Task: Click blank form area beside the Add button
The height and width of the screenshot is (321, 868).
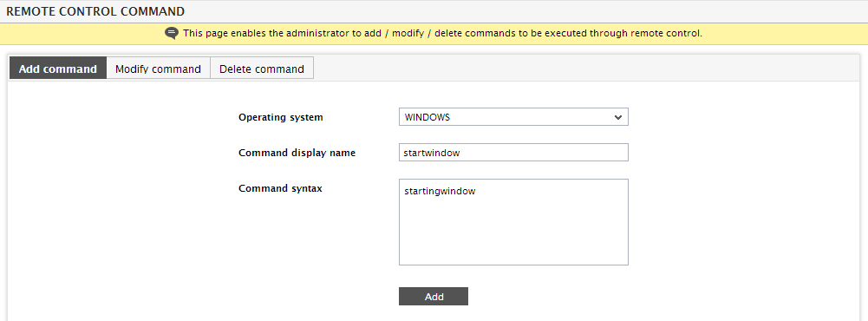Action: pos(609,297)
